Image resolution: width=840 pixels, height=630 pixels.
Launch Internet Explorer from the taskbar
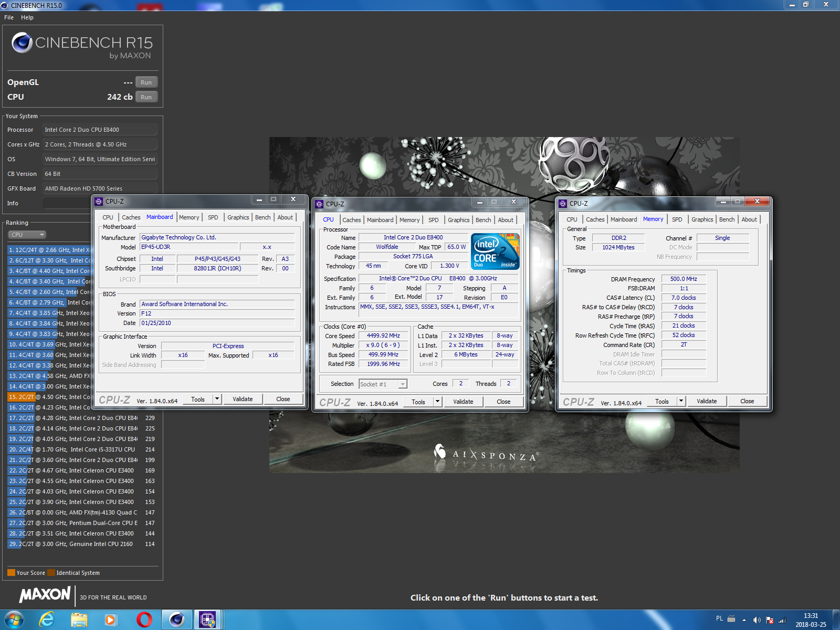47,620
